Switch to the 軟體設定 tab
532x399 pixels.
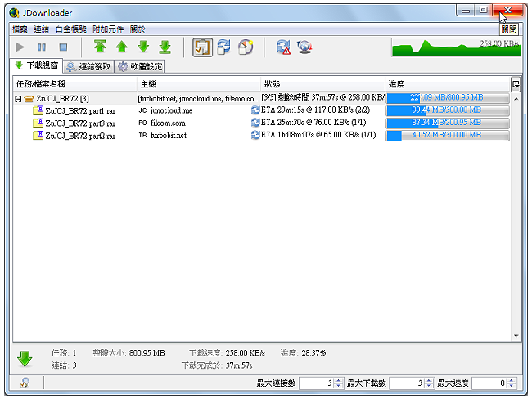[x=140, y=66]
